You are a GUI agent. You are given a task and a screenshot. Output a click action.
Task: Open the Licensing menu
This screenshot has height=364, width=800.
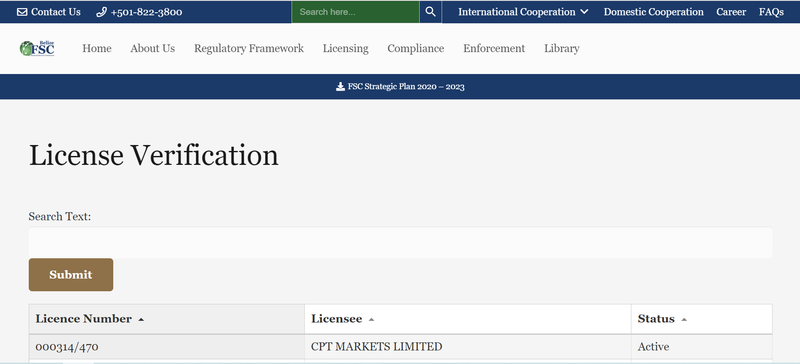click(345, 48)
